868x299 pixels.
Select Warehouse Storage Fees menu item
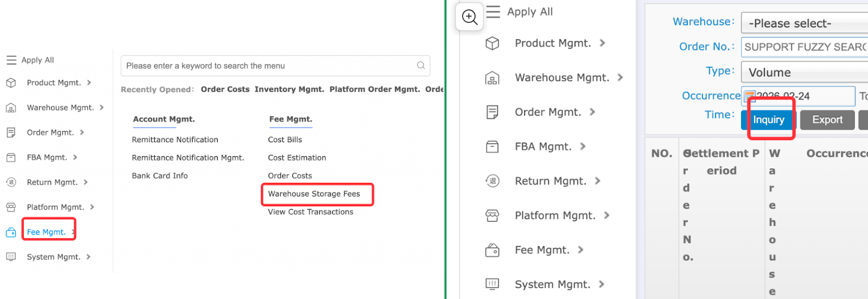314,194
